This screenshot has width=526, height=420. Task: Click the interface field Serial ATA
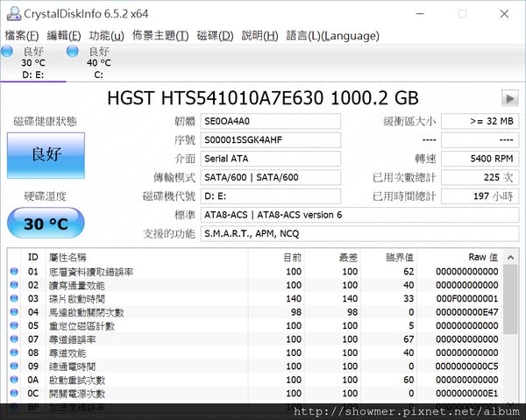(270, 159)
